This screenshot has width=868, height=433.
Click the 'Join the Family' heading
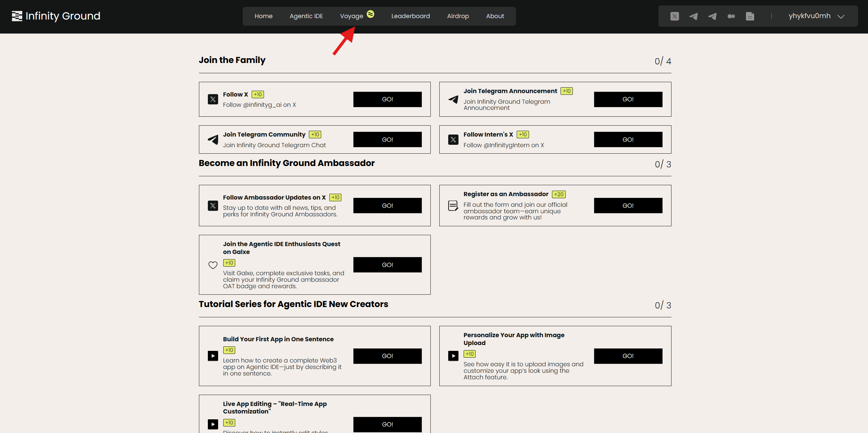[232, 60]
